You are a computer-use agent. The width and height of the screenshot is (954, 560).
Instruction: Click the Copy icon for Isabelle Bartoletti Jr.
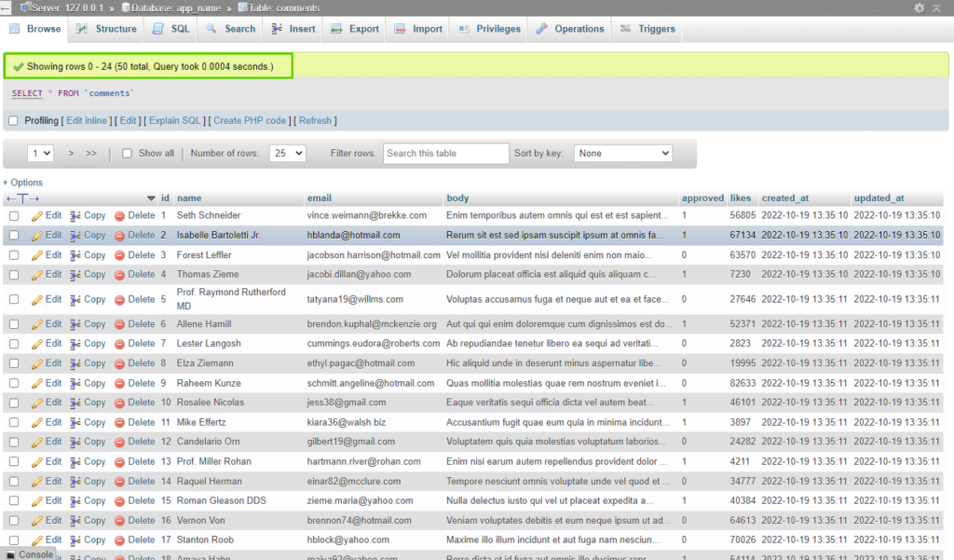click(x=76, y=235)
